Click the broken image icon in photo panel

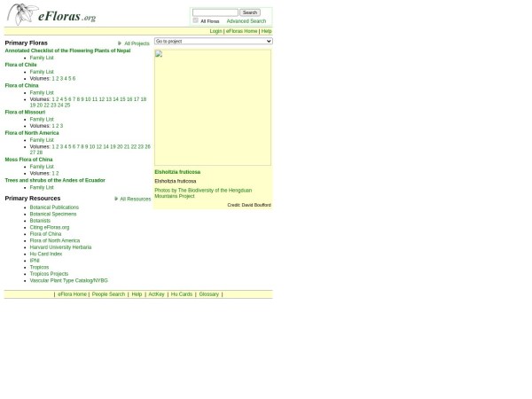pyautogui.click(x=159, y=54)
